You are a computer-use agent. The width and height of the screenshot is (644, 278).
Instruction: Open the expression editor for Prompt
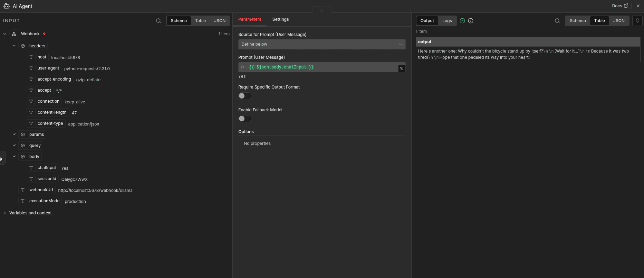click(402, 69)
